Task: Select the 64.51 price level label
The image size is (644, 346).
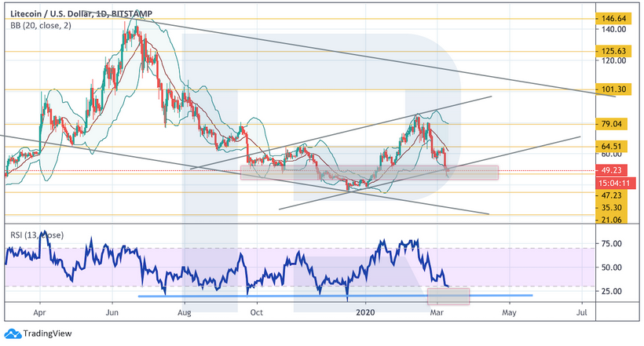Action: click(x=610, y=144)
